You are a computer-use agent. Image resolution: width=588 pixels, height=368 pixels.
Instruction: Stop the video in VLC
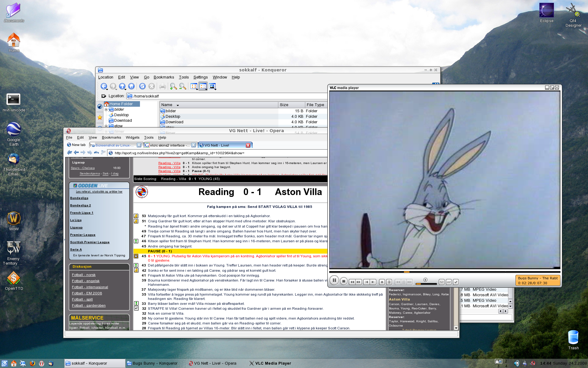point(344,281)
